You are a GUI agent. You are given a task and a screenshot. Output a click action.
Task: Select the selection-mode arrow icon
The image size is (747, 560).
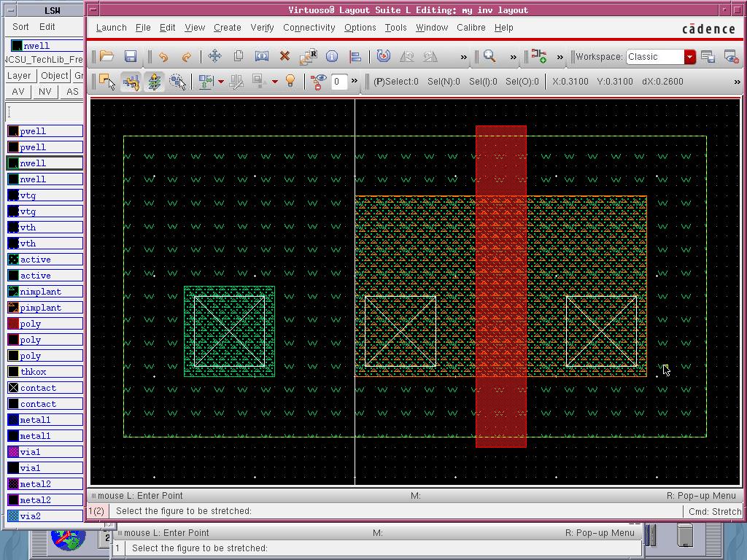(x=107, y=82)
